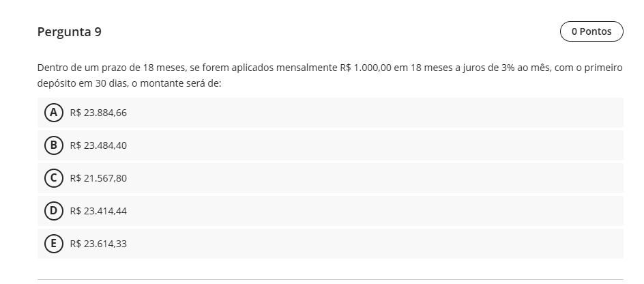Select the circled letter A option
Image resolution: width=644 pixels, height=284 pixels.
point(53,113)
